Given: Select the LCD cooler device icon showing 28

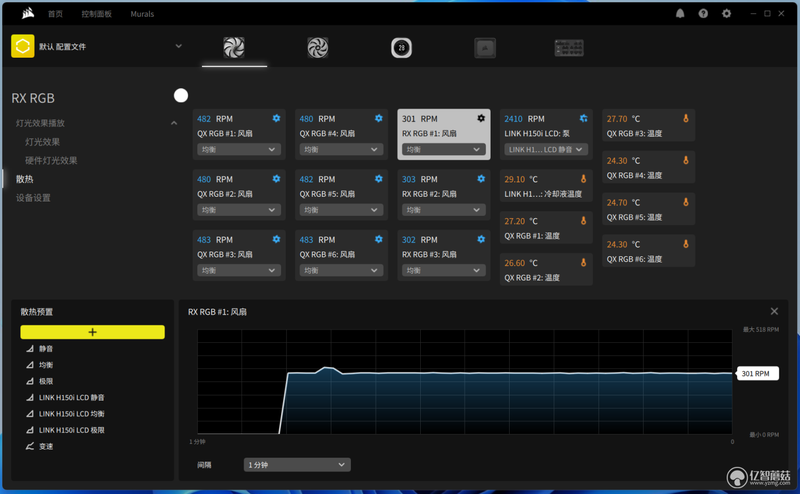Looking at the screenshot, I should click(x=402, y=47).
